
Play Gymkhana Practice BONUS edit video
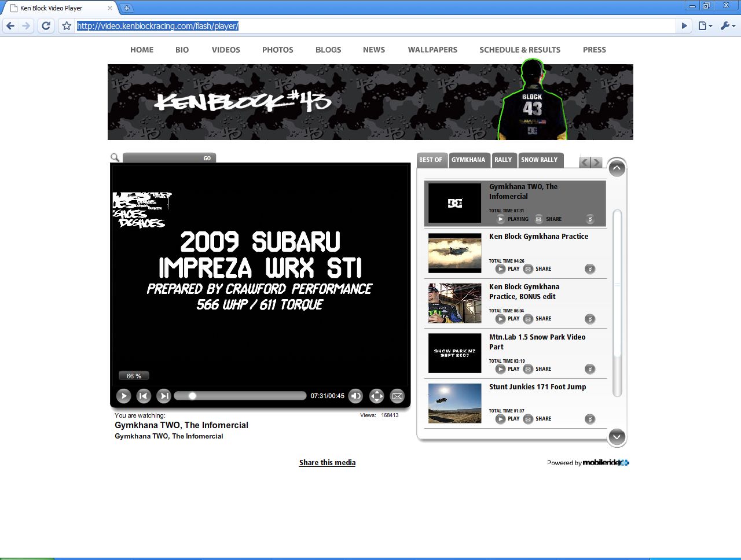point(501,319)
